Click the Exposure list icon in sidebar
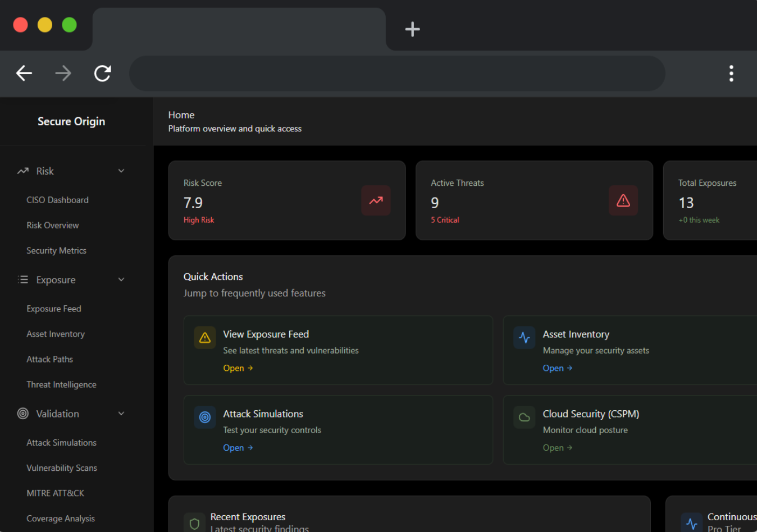Image resolution: width=757 pixels, height=532 pixels. tap(22, 279)
